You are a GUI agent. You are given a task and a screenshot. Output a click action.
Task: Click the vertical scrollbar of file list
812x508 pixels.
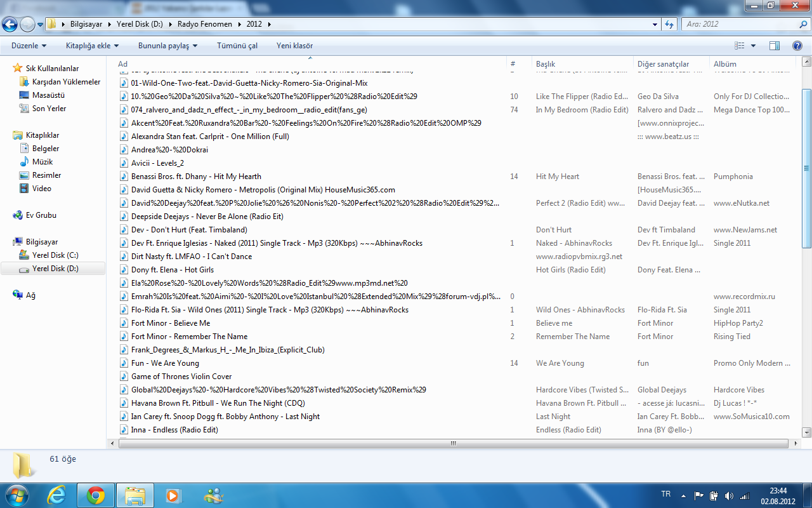(806, 168)
